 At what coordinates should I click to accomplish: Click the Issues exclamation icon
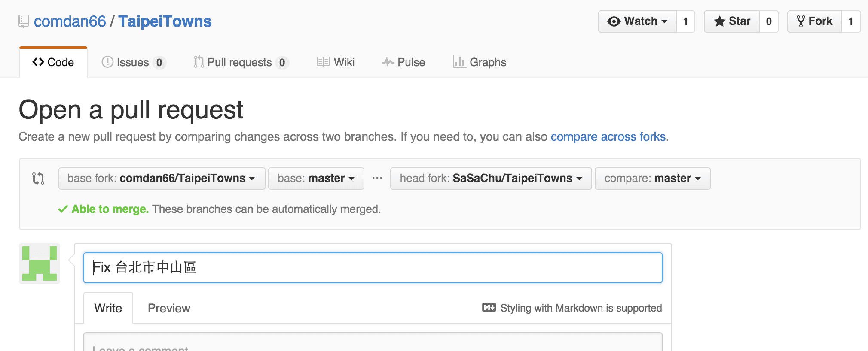107,62
